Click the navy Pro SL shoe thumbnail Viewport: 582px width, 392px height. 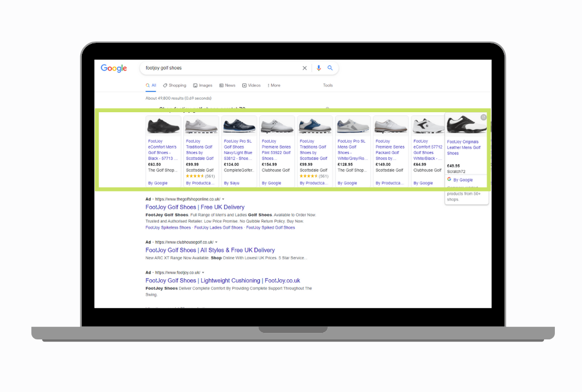coord(239,126)
